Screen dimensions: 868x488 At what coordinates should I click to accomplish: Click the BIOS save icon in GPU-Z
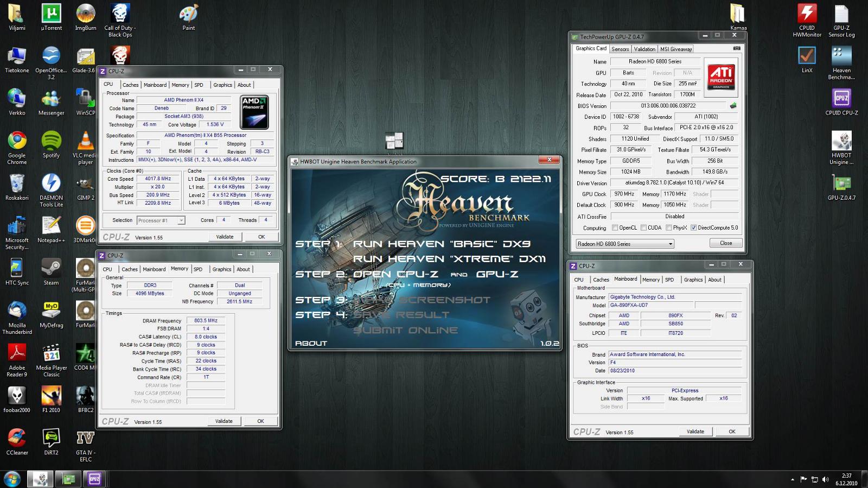click(733, 106)
